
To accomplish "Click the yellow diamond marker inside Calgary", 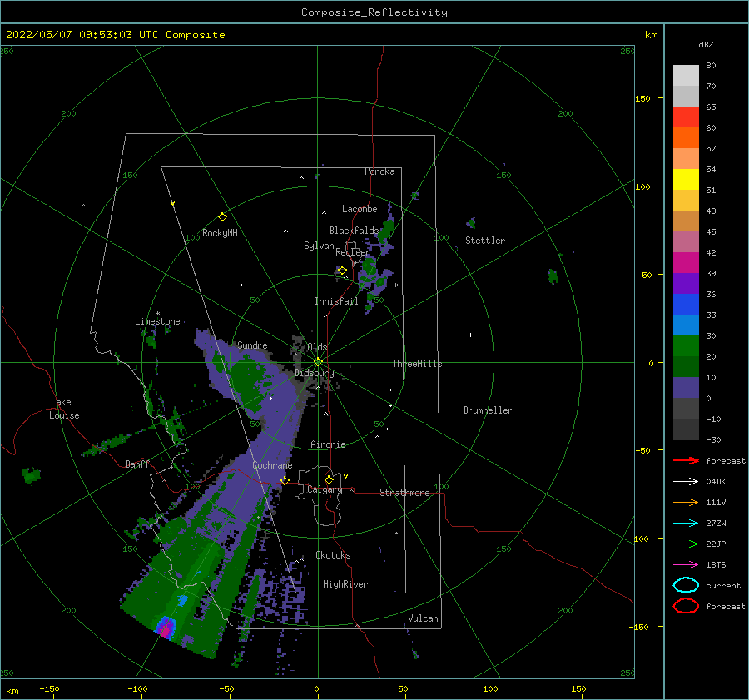I will coord(329,479).
